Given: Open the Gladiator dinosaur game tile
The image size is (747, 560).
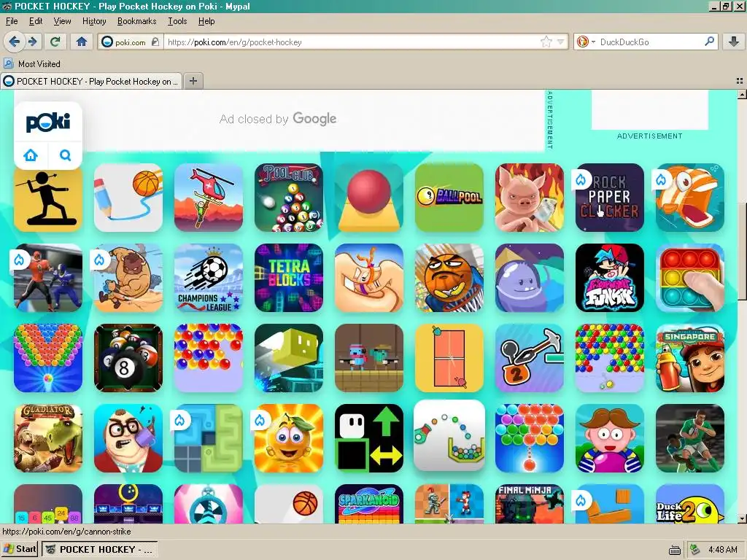Looking at the screenshot, I should [48, 438].
